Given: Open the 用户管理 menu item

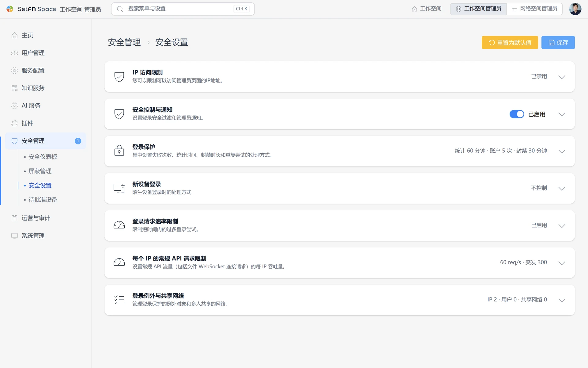Looking at the screenshot, I should pyautogui.click(x=45, y=53).
